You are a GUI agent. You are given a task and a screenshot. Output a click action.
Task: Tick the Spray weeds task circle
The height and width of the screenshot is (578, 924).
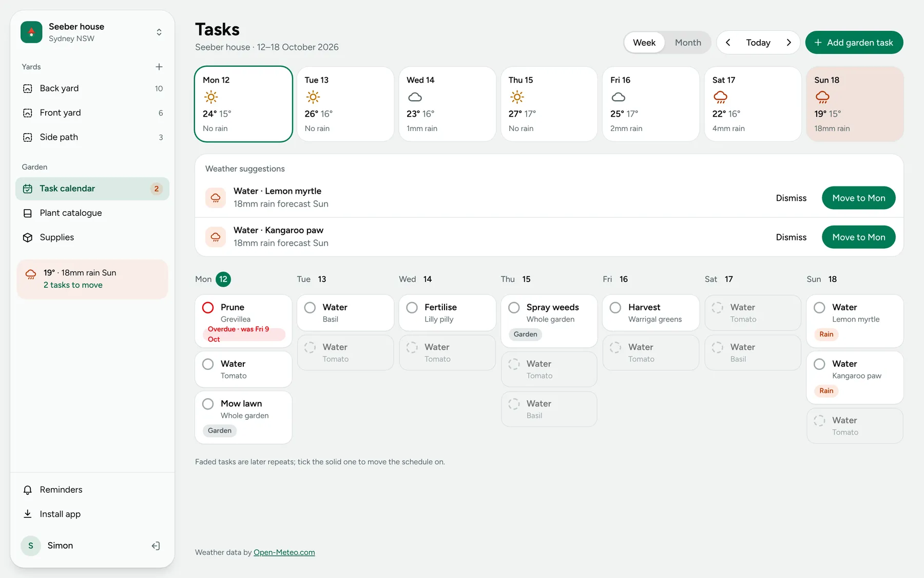tap(514, 308)
